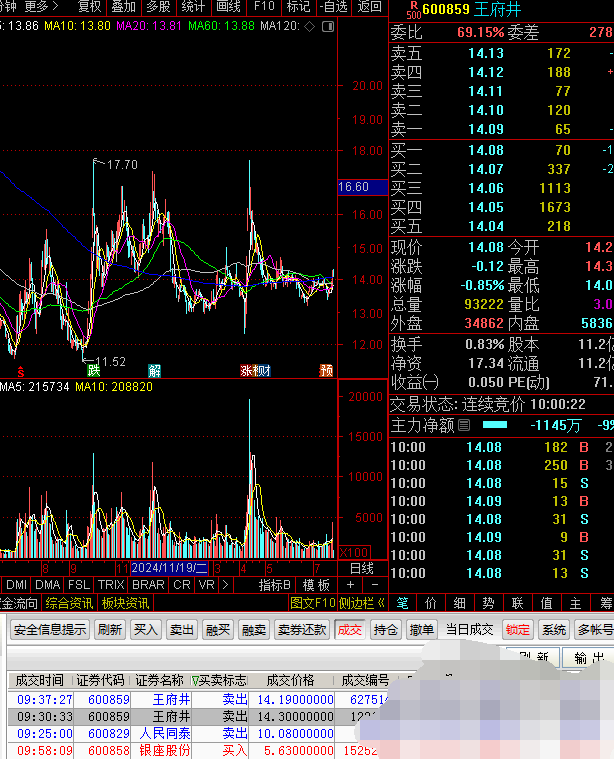Open the F10 company info

click(x=264, y=7)
